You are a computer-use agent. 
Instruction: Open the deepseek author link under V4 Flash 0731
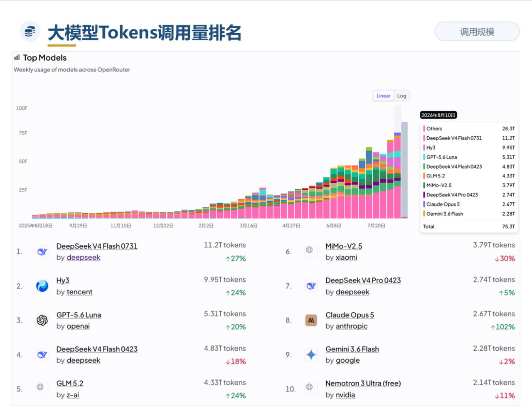click(x=84, y=258)
